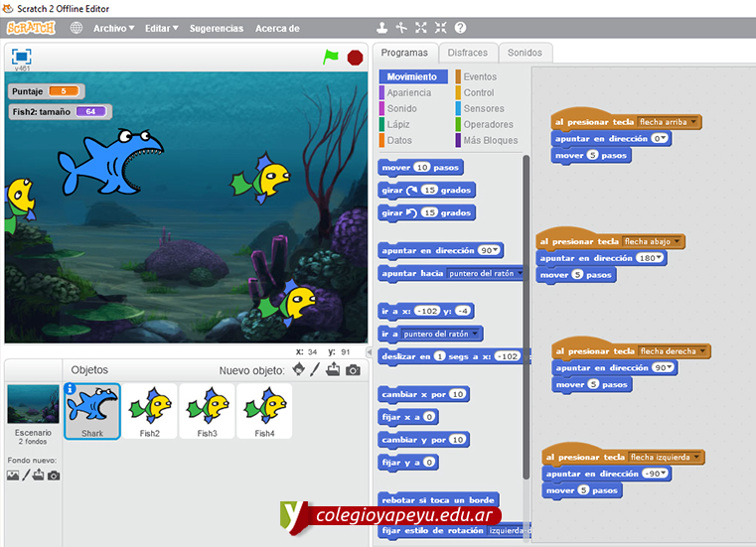Open the language globe menu
Screen dimensions: 756x547
click(76, 29)
